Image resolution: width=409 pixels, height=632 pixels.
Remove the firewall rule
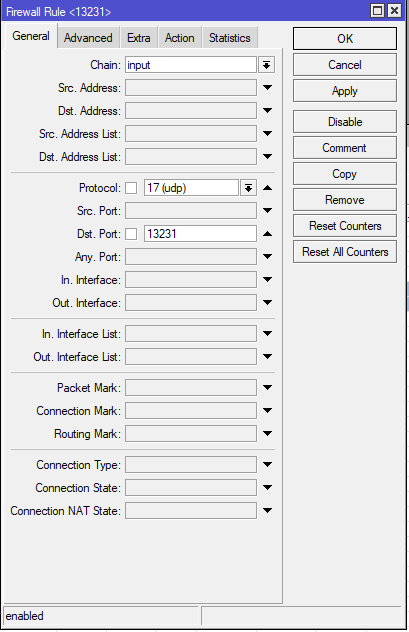(345, 200)
